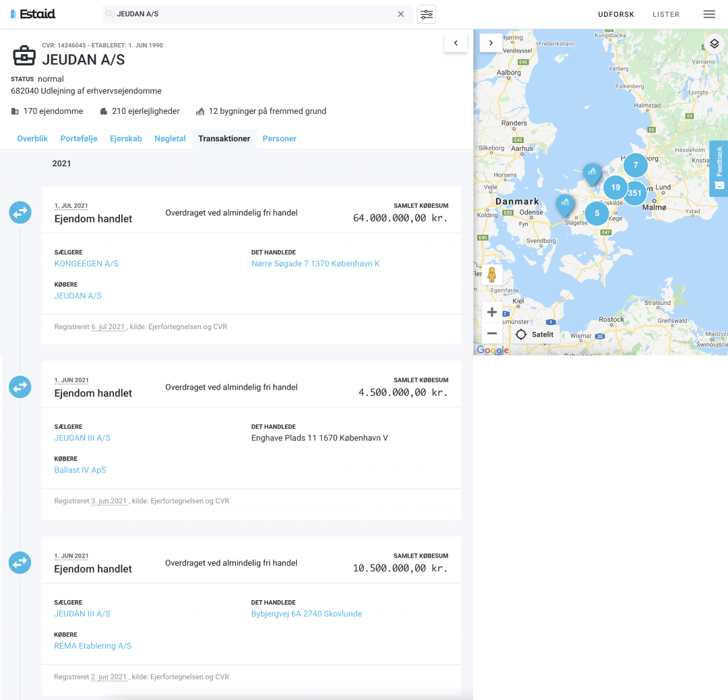Select the Street View pegman
Image resolution: width=728 pixels, height=700 pixels.
[491, 274]
